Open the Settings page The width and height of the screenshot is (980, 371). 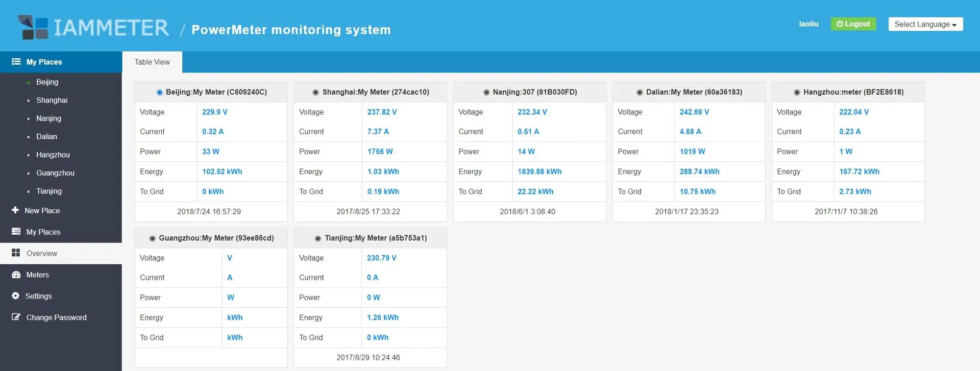click(61, 296)
